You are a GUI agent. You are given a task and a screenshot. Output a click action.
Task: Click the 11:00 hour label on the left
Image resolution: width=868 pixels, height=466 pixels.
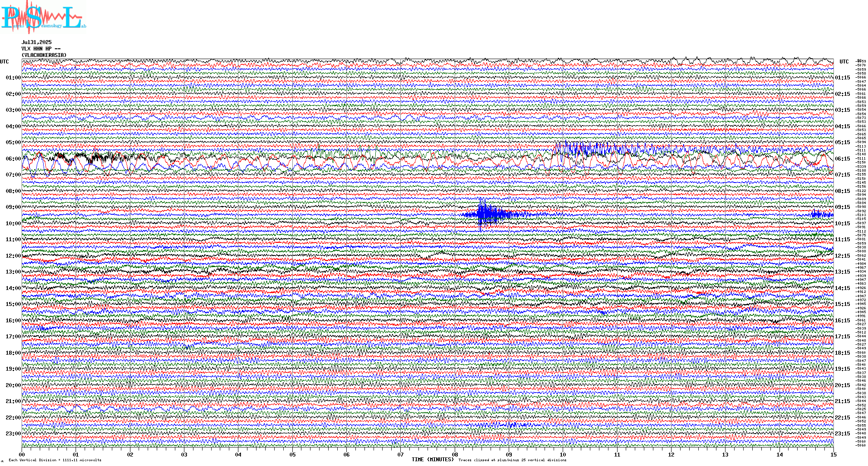coord(13,239)
